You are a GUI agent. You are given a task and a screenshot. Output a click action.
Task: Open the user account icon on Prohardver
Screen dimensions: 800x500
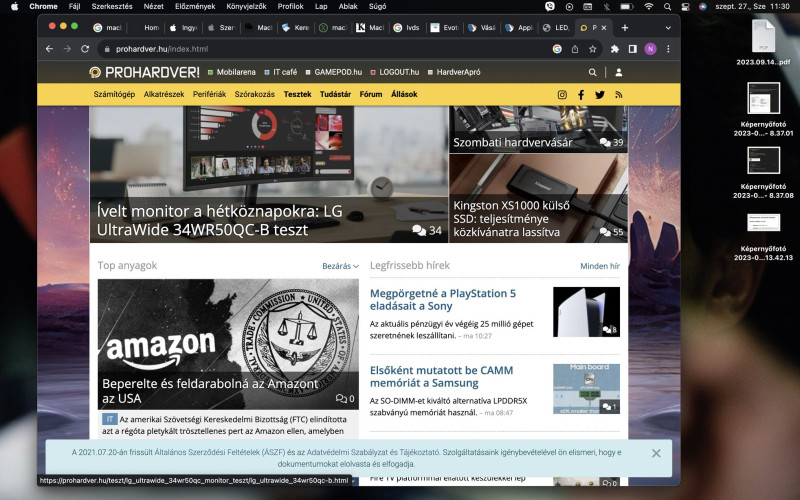(619, 72)
